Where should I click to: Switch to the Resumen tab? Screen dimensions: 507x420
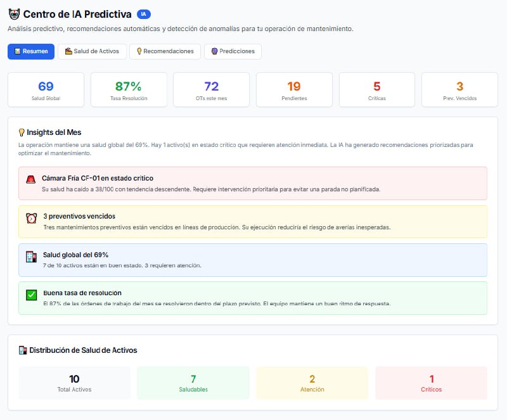click(x=31, y=51)
